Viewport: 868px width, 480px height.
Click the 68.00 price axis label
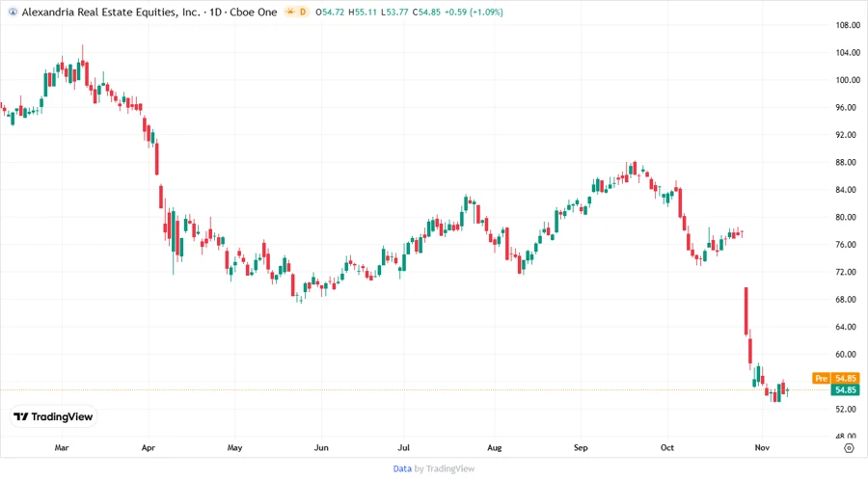[x=848, y=299]
